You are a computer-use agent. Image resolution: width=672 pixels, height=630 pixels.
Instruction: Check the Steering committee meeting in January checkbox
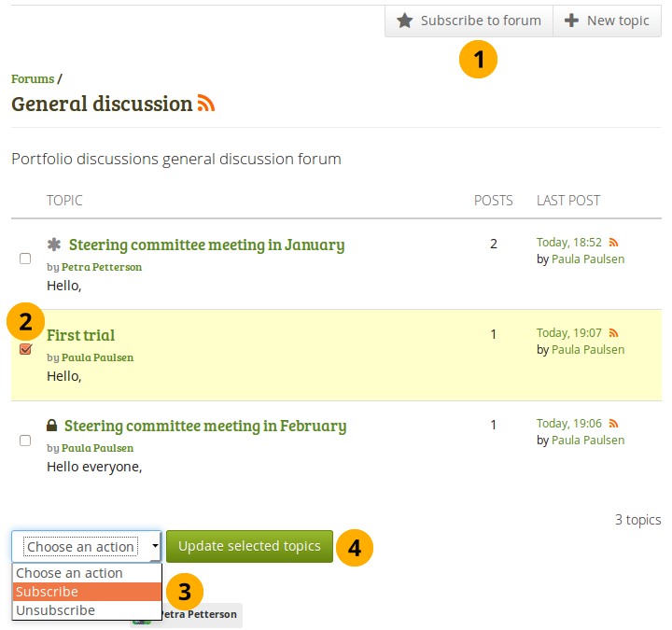pyautogui.click(x=25, y=259)
